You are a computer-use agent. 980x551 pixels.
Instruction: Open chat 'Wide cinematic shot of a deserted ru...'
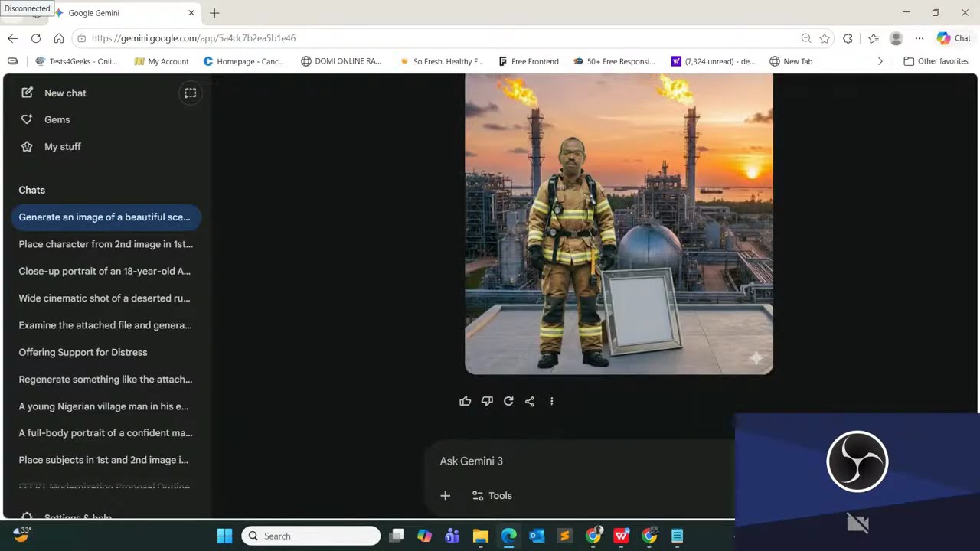click(106, 298)
